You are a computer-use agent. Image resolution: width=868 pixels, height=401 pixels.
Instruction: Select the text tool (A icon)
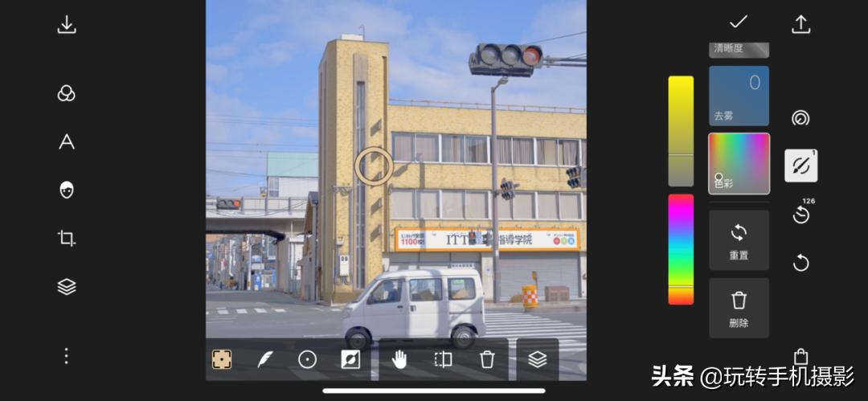pyautogui.click(x=67, y=141)
